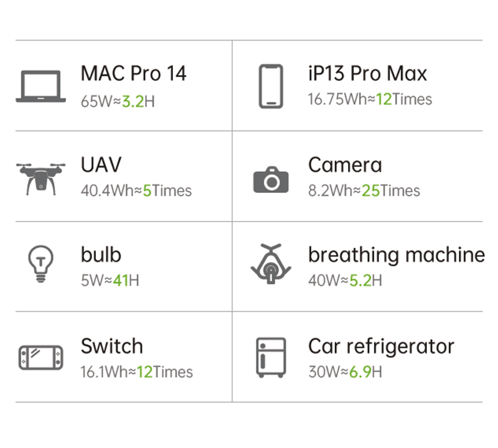Select the 16.75Wh≈12Times spec text
The image size is (498, 448).
pos(370,100)
